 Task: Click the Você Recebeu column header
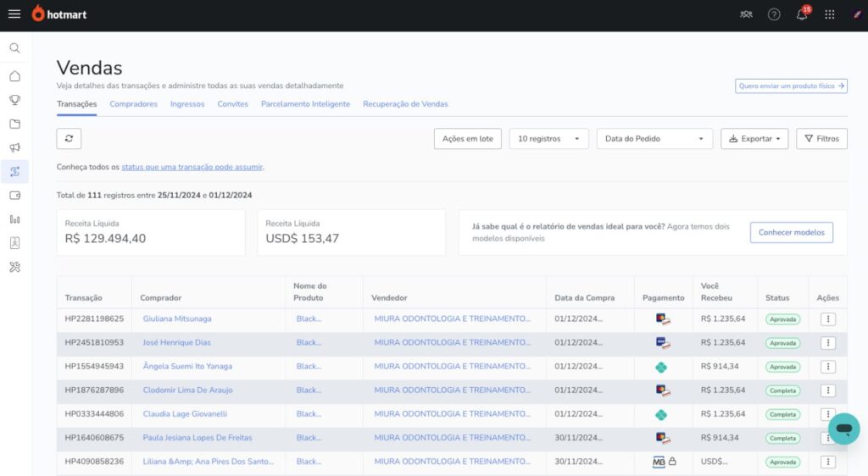click(716, 292)
